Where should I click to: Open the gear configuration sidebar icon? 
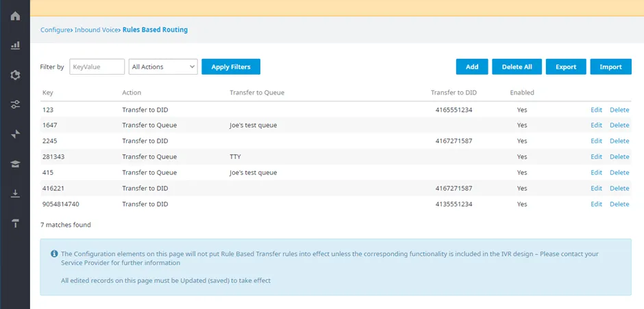pos(15,75)
